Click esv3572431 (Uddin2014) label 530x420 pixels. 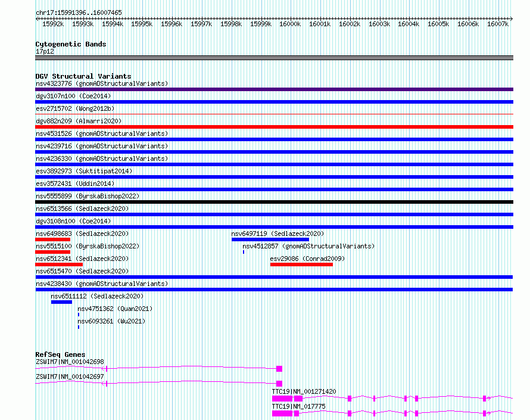[x=75, y=183]
